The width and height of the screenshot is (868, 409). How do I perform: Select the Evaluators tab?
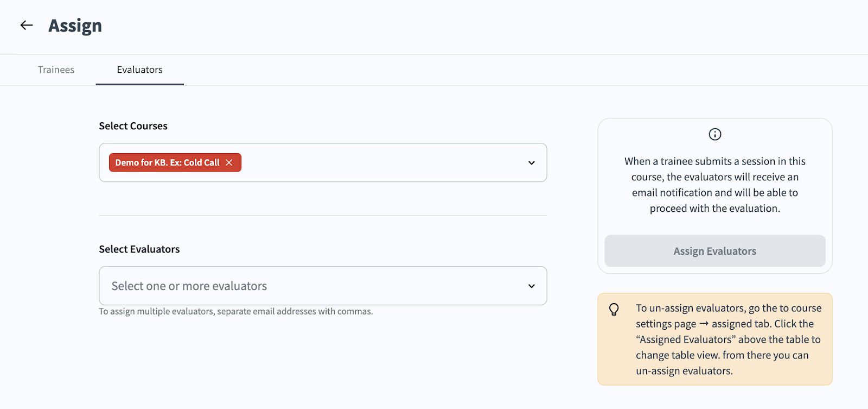(139, 70)
